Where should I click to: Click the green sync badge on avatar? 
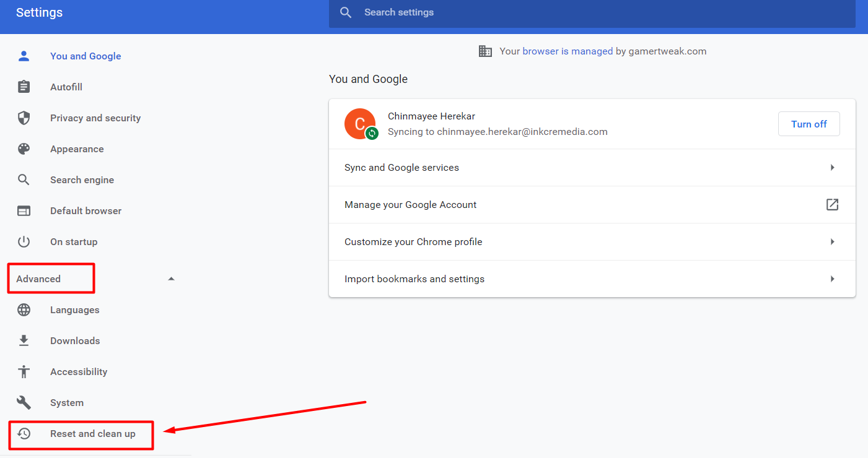(372, 132)
